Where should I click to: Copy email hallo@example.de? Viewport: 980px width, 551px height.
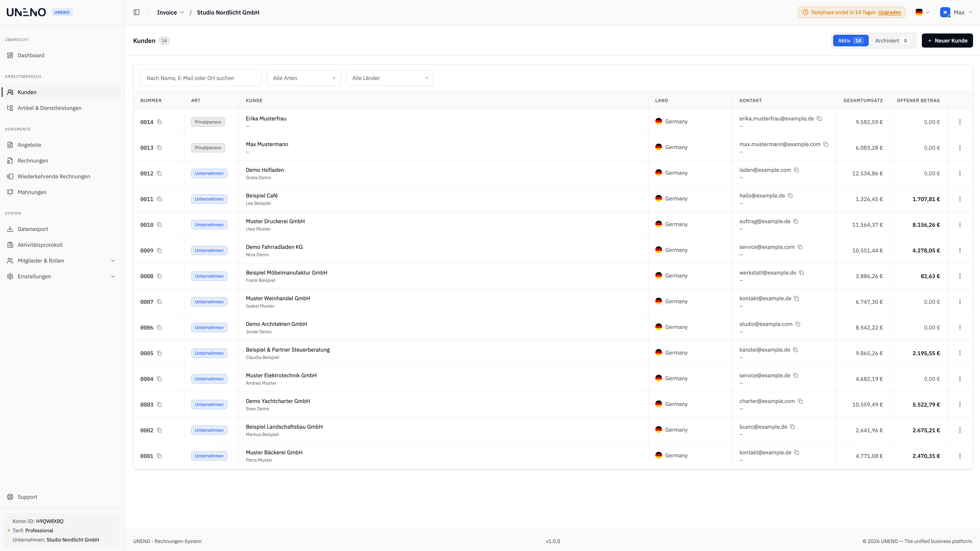point(790,196)
